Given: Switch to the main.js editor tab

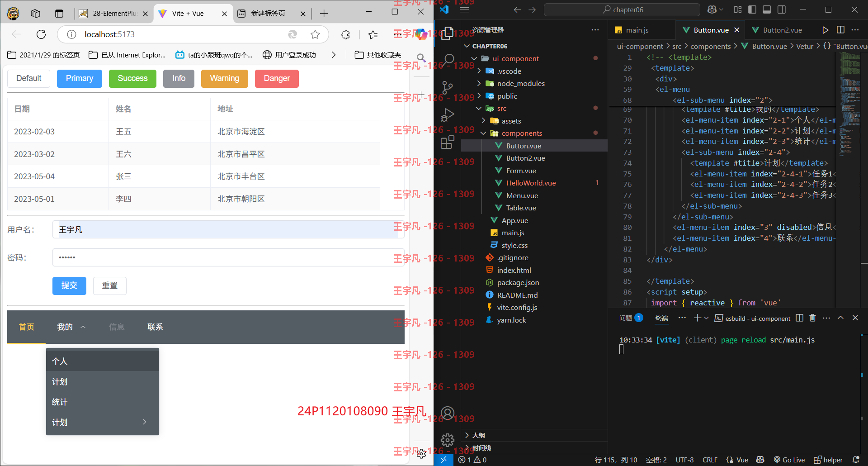Looking at the screenshot, I should 637,30.
